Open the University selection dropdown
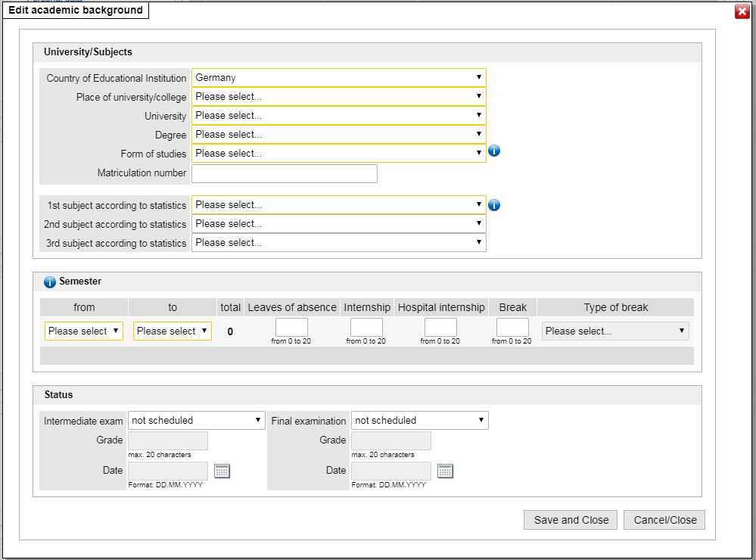 coord(338,116)
